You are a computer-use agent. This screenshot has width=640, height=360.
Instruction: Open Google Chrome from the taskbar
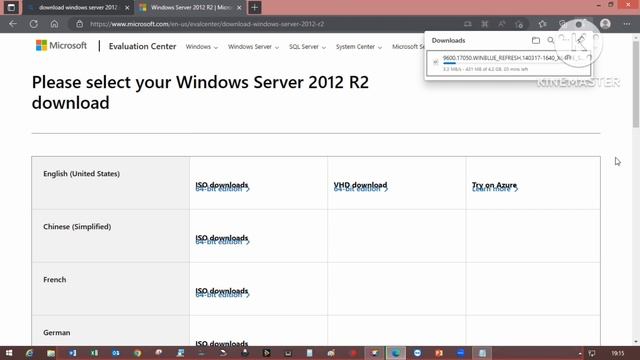click(138, 353)
